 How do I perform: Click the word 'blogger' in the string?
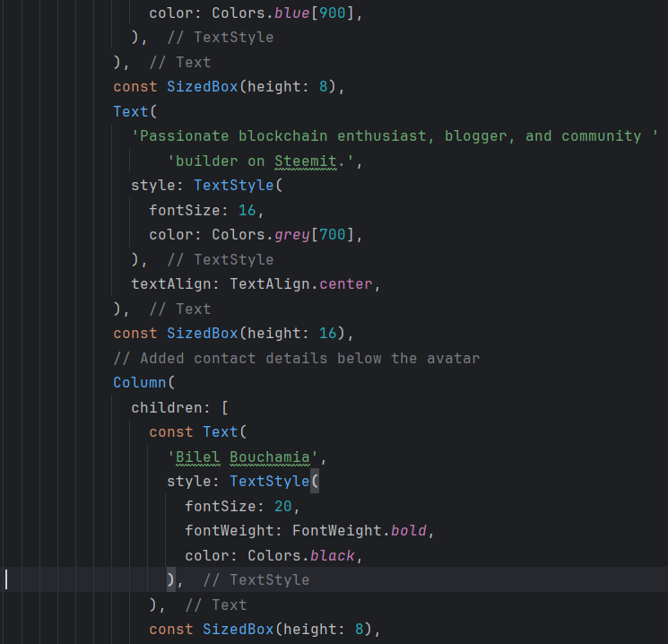[x=476, y=136]
